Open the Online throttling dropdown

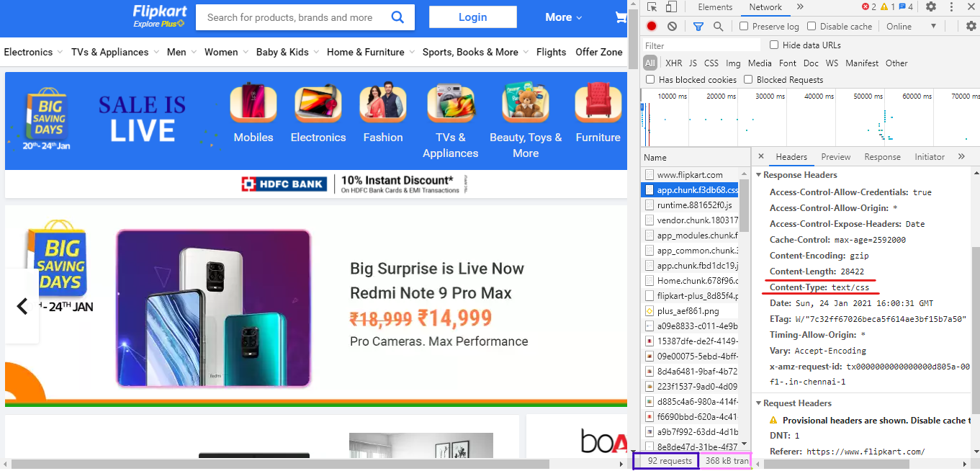coord(912,27)
